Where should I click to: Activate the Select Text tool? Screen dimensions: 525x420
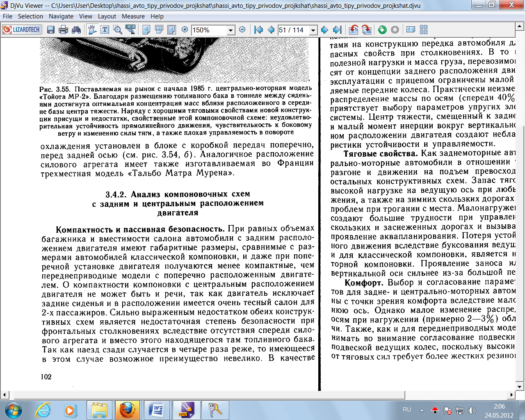pos(105,30)
